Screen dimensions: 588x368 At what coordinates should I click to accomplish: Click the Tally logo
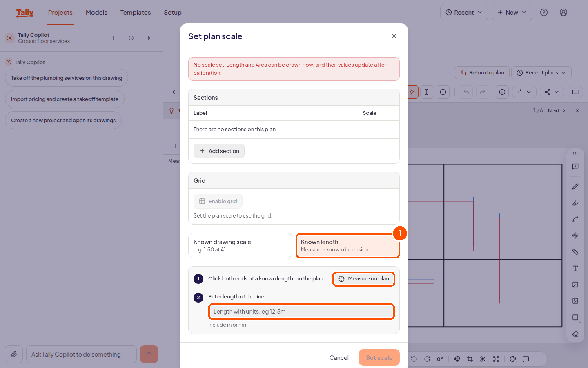(25, 13)
